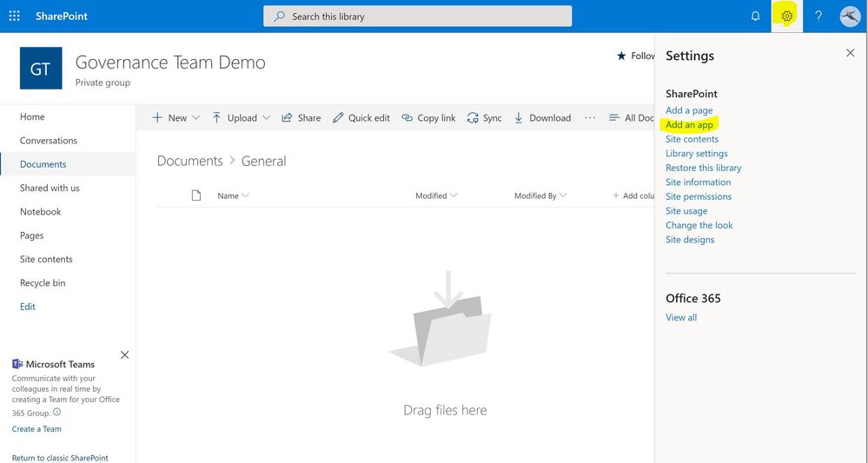Open Site permissions link
Screen dimensions: 868x463
699,197
